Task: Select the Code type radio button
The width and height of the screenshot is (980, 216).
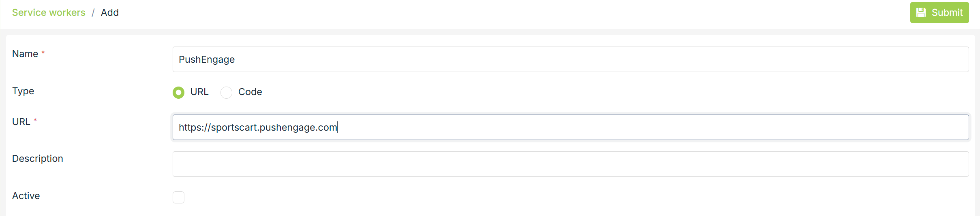Action: tap(226, 93)
